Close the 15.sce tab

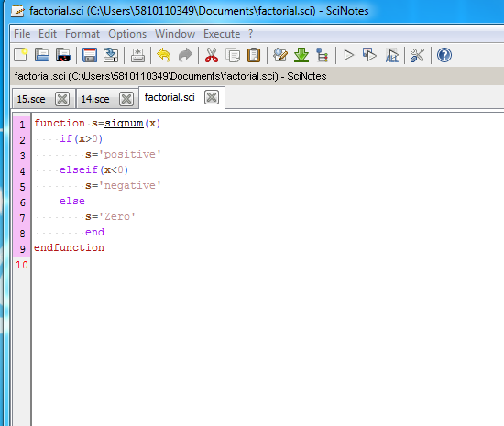click(62, 99)
